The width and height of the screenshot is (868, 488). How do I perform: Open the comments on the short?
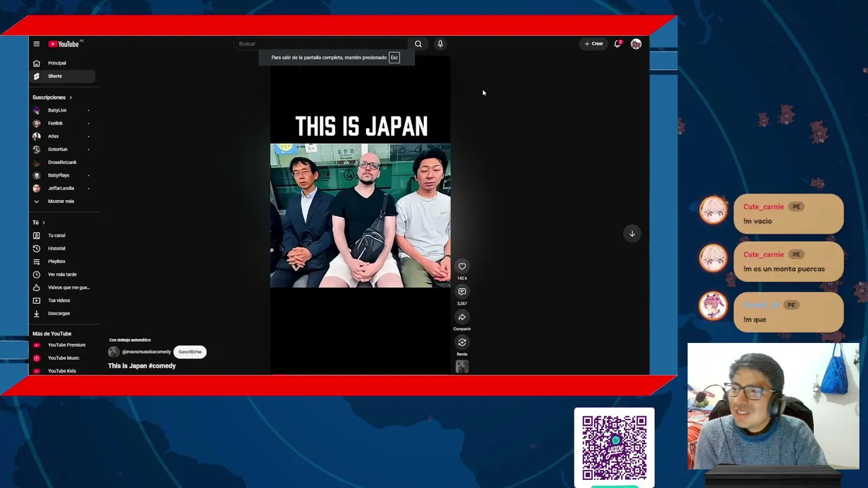coord(462,292)
